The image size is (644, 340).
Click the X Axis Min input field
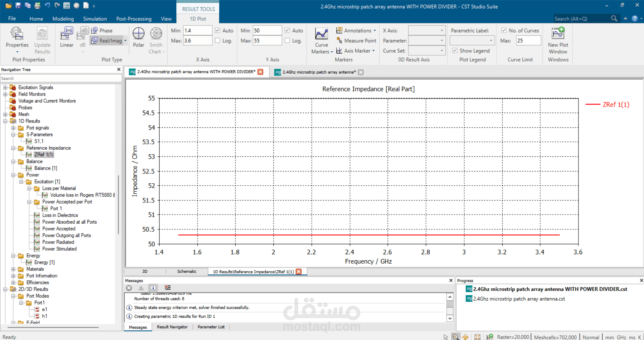click(198, 30)
